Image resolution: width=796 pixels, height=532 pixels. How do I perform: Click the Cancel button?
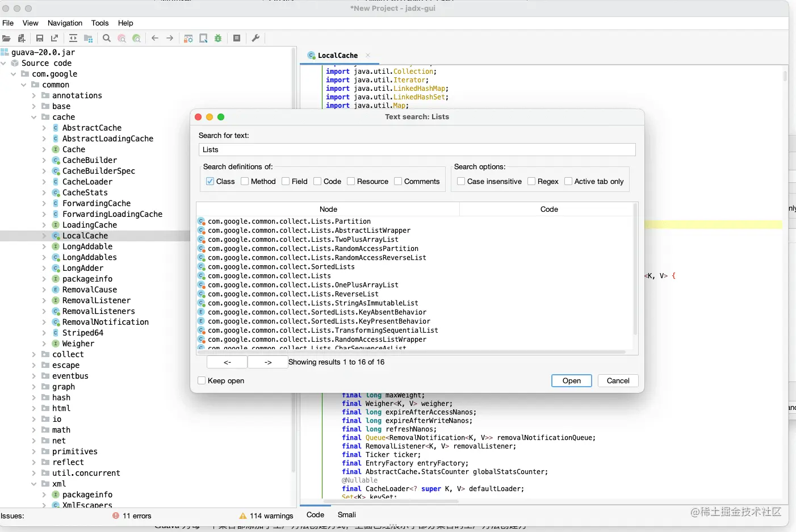(x=618, y=380)
